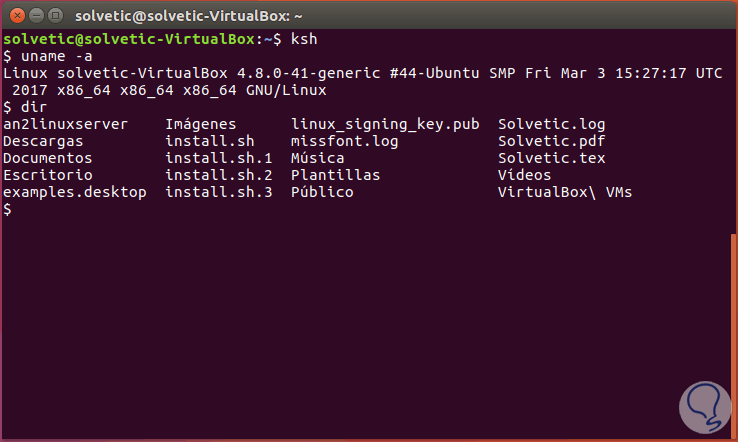Viewport: 738px width, 442px height.
Task: Minimize the terminal window
Action: (36, 14)
